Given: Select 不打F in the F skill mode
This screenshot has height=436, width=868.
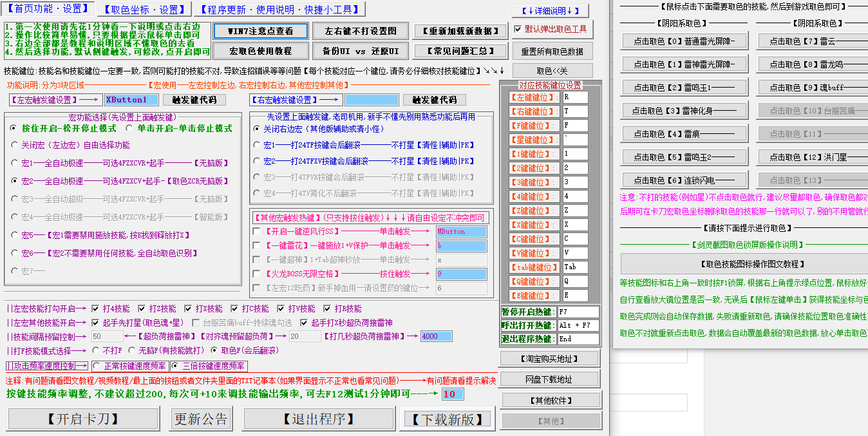Looking at the screenshot, I should [97, 351].
